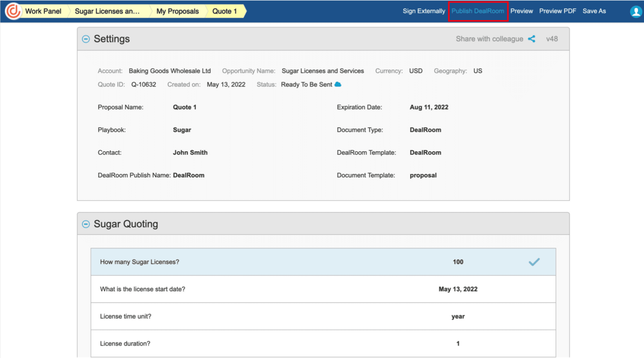644x358 pixels.
Task: Click the cloud sync icon beside Ready To Be Sent
Action: [x=337, y=84]
